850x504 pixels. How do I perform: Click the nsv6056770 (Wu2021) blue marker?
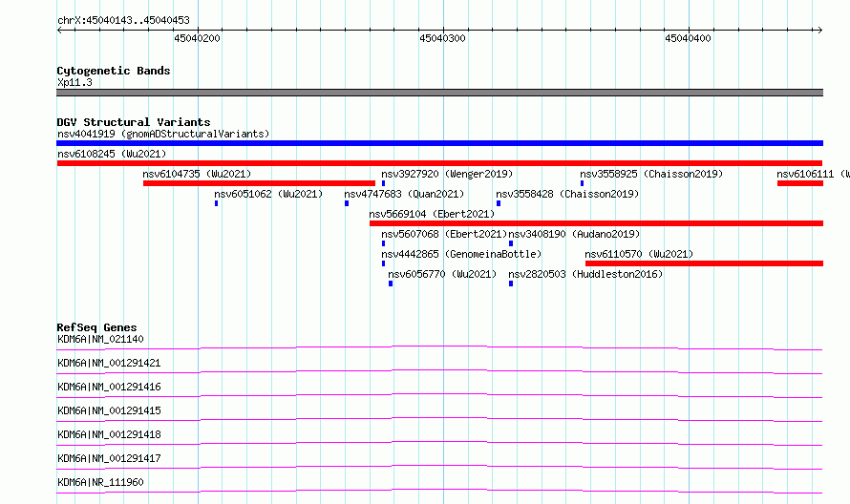coord(391,283)
